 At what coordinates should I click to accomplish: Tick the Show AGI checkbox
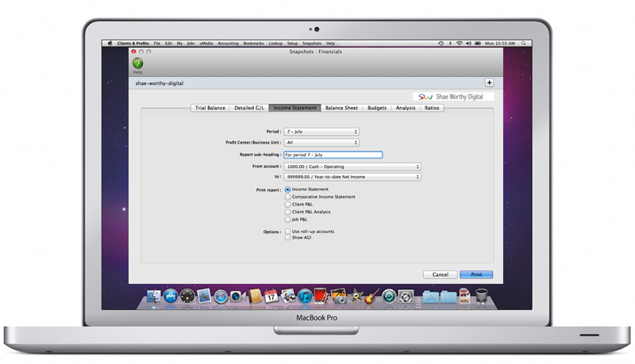[287, 237]
